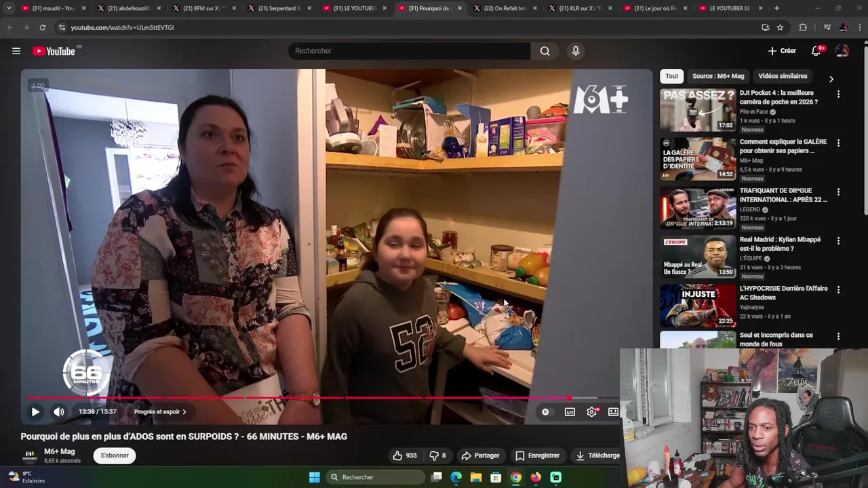Open options for DJI Pocket 4 video
The height and width of the screenshot is (488, 868).
coord(838,94)
